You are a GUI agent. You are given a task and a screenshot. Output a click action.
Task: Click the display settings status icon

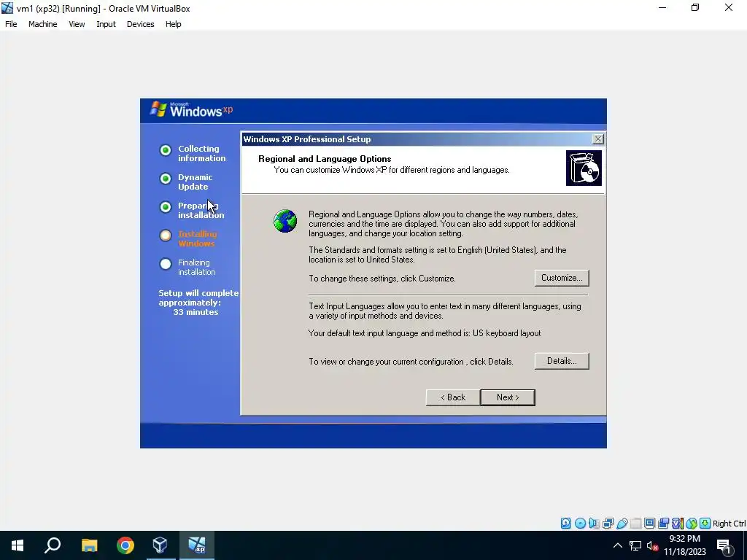649,524
